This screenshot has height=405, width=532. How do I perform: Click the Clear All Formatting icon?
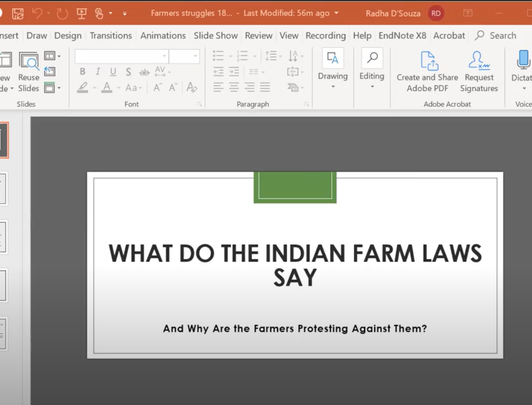point(192,88)
